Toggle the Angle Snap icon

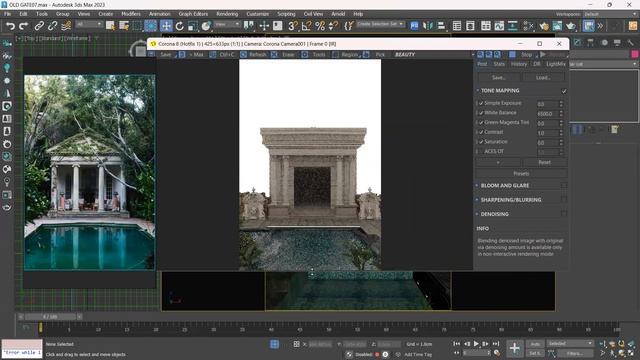pos(306,26)
